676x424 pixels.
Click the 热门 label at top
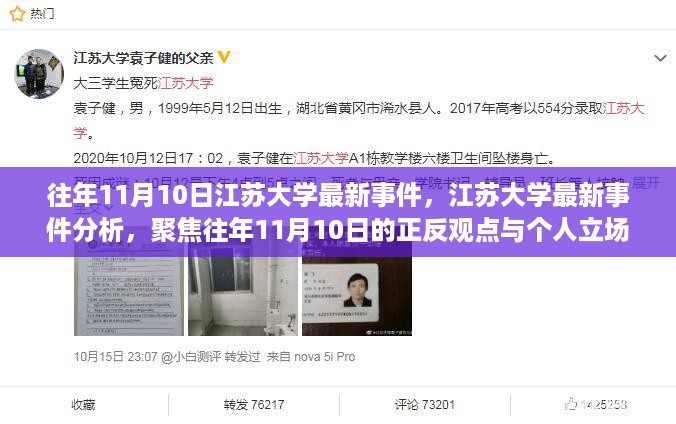[42, 14]
